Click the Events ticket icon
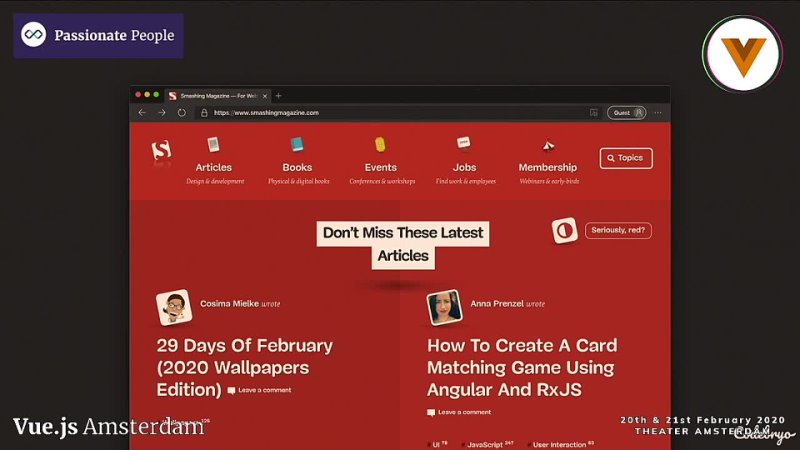 pyautogui.click(x=380, y=144)
